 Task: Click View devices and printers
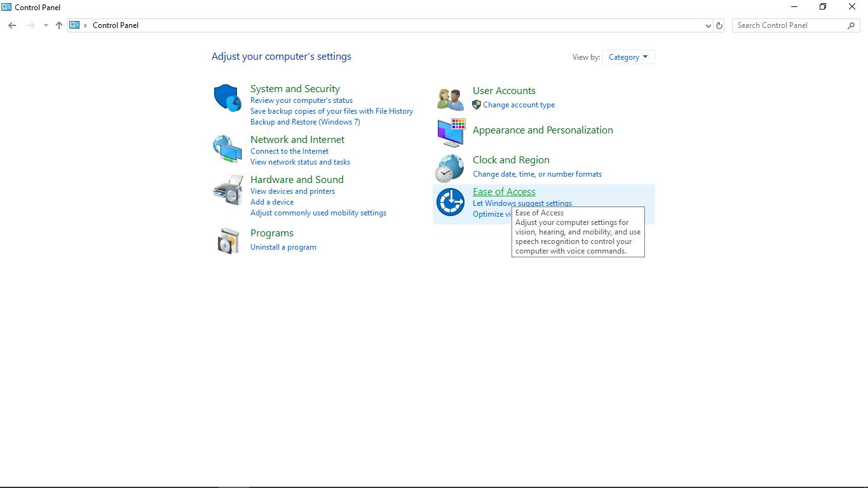[292, 191]
